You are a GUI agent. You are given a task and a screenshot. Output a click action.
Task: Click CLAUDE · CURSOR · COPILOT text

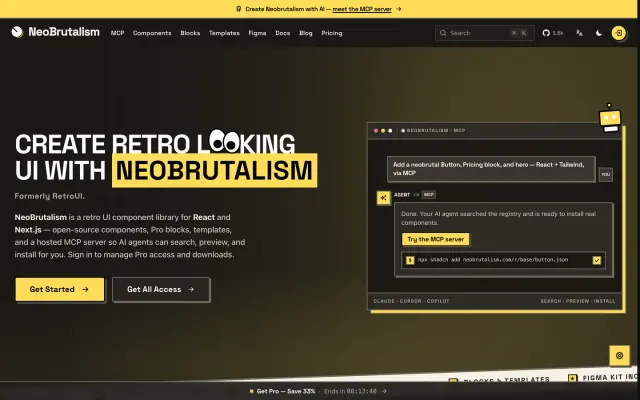411,301
